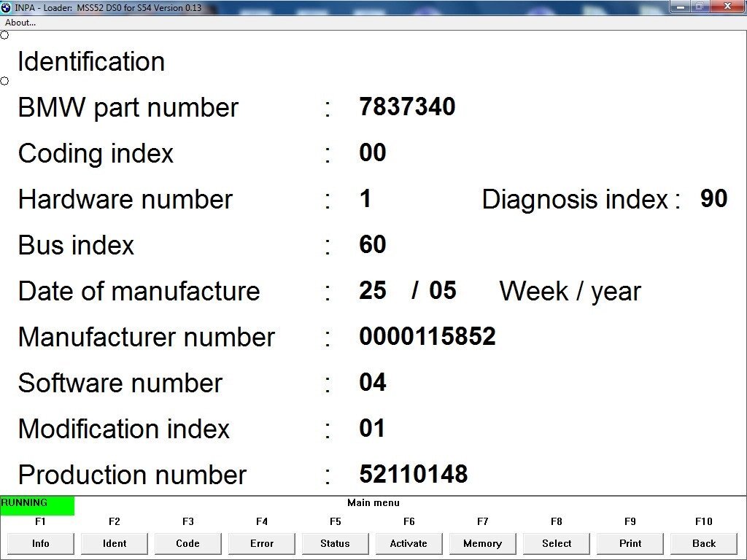Open the F5 Status screen
The image size is (747, 560).
(x=336, y=543)
